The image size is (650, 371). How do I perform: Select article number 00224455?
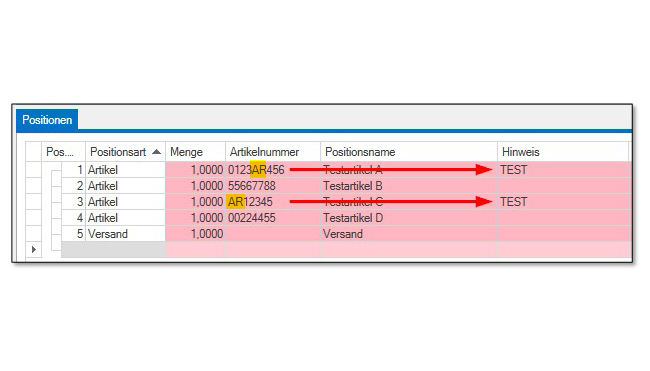coord(273,218)
